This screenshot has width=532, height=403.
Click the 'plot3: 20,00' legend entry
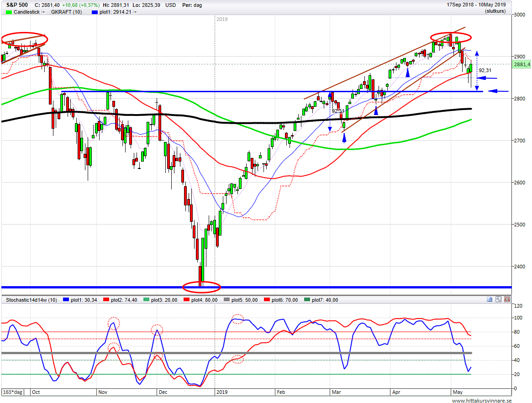pyautogui.click(x=164, y=300)
